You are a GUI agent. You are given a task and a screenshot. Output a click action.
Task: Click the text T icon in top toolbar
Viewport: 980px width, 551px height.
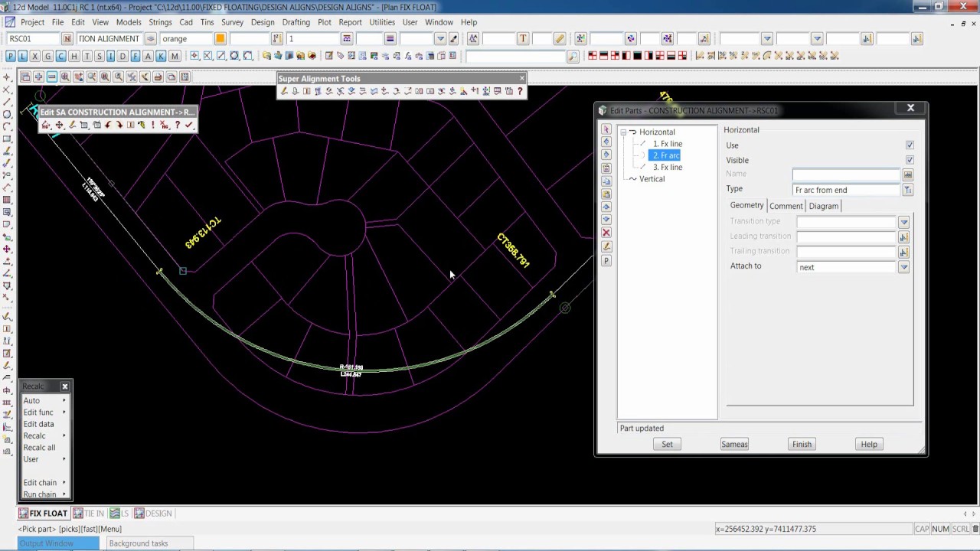point(523,38)
